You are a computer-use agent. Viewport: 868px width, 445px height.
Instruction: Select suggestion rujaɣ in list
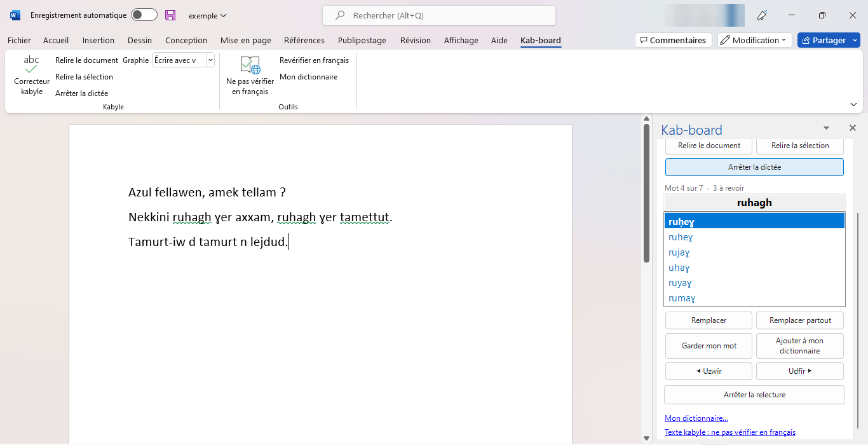click(754, 252)
